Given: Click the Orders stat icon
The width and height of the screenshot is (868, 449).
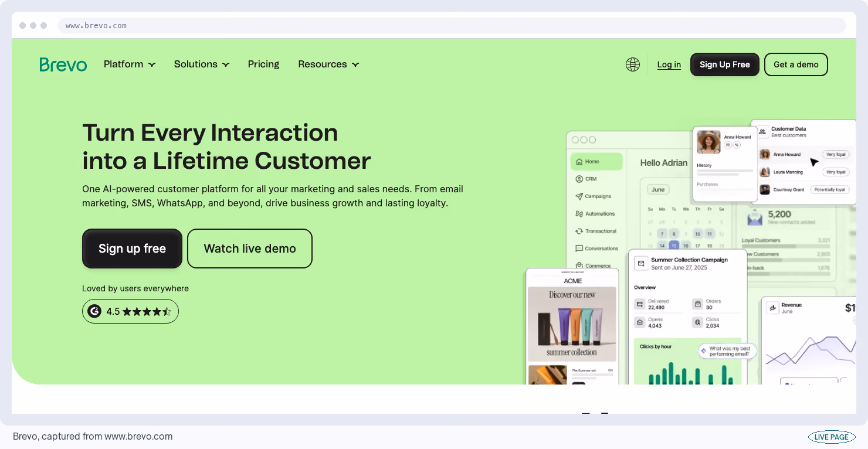Looking at the screenshot, I should click(697, 304).
